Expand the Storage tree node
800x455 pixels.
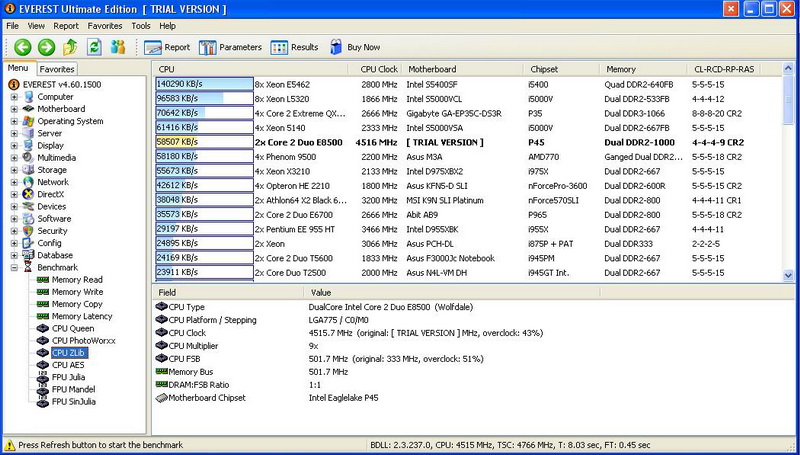[14, 170]
